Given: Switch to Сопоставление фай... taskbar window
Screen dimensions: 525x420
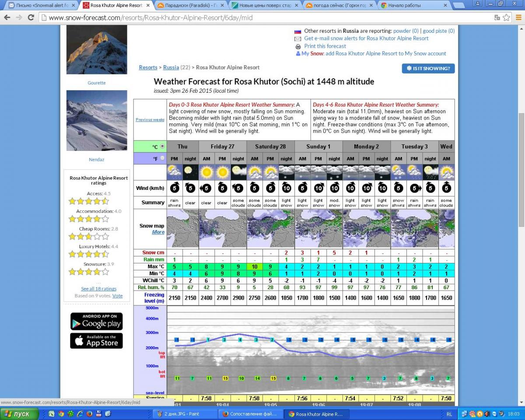Looking at the screenshot, I should 250,414.
